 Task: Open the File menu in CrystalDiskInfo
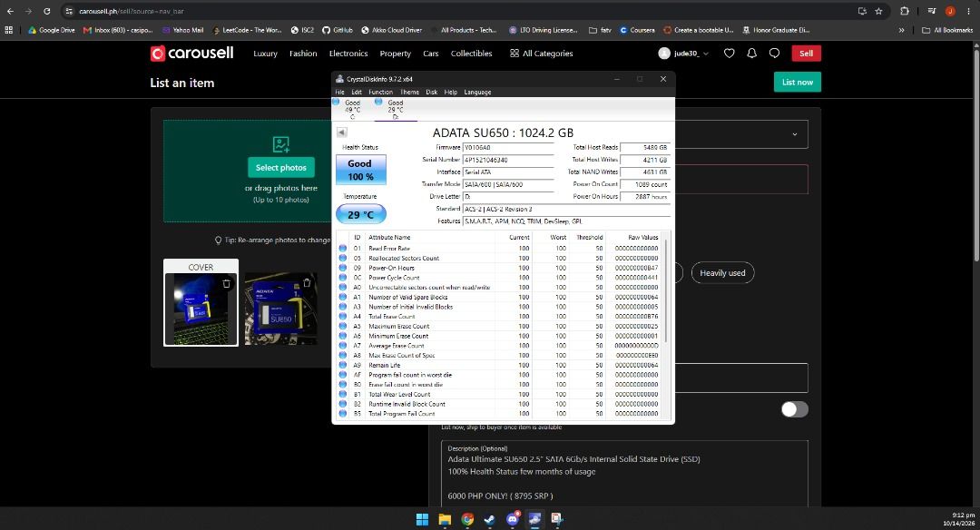tap(340, 92)
